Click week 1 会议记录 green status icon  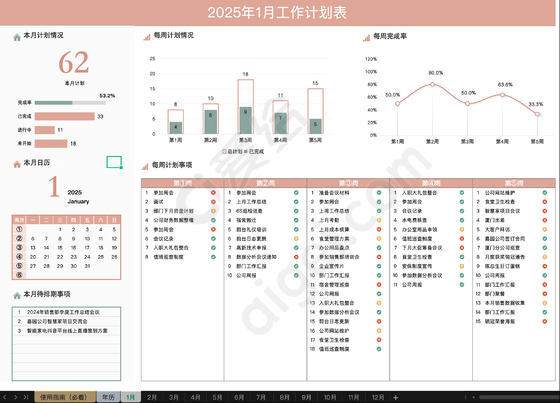[213, 239]
